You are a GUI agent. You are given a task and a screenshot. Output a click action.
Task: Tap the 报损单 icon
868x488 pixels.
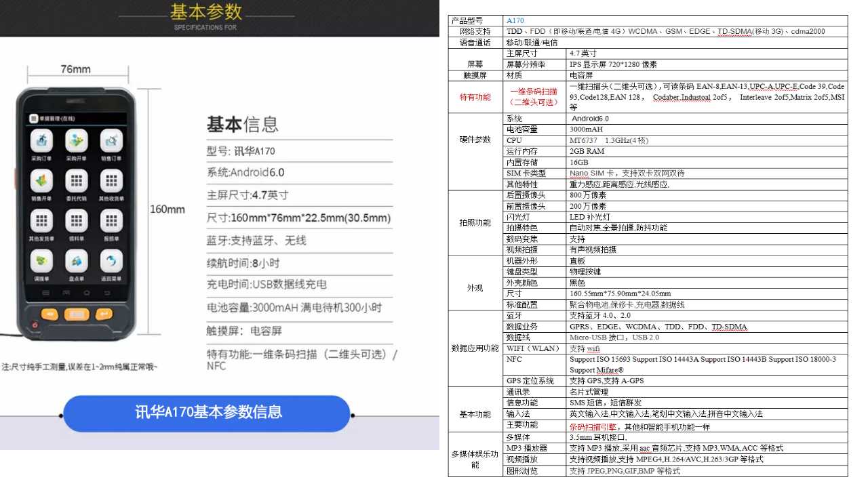pyautogui.click(x=111, y=221)
